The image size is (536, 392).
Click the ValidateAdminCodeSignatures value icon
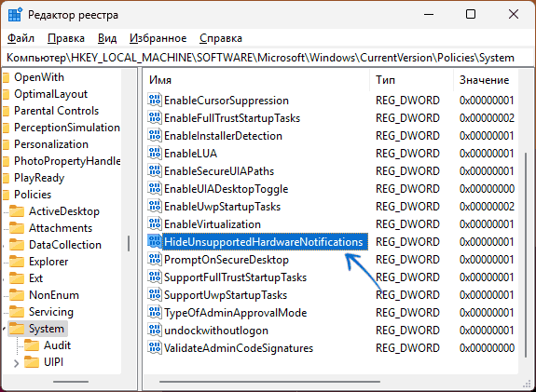click(154, 348)
